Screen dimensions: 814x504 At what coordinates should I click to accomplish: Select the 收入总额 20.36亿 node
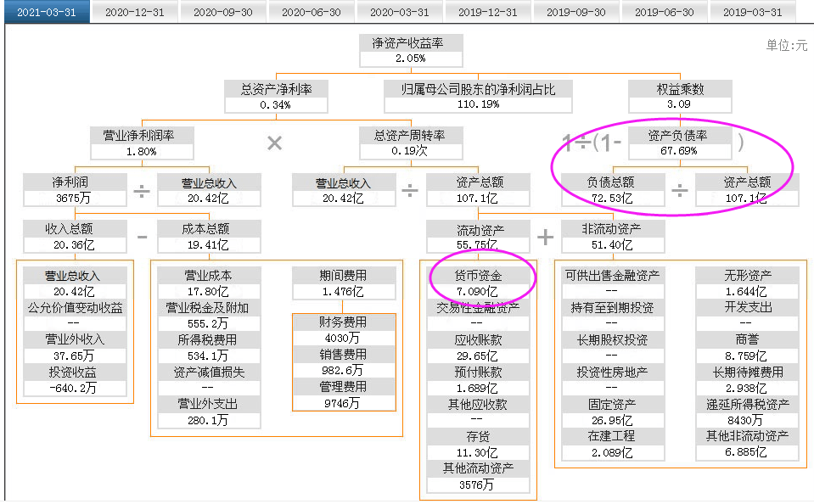point(75,237)
